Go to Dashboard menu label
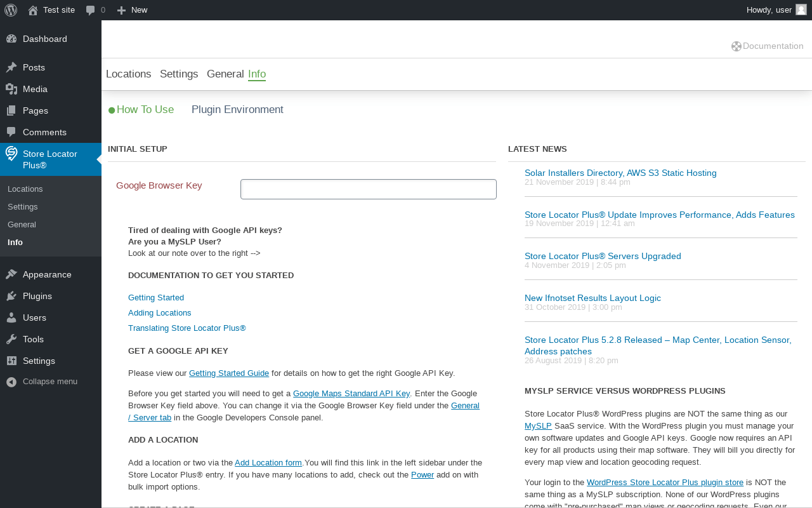The image size is (812, 508). coord(45,39)
